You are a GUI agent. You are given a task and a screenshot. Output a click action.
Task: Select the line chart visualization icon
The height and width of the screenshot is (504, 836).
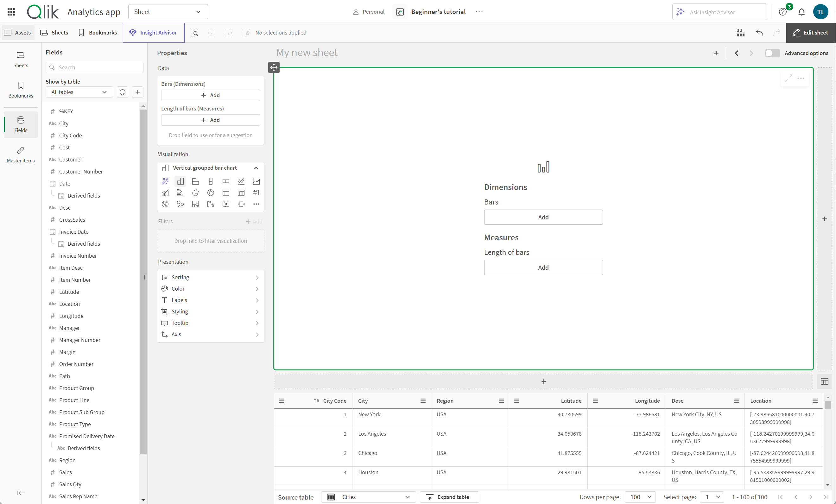coord(241,181)
